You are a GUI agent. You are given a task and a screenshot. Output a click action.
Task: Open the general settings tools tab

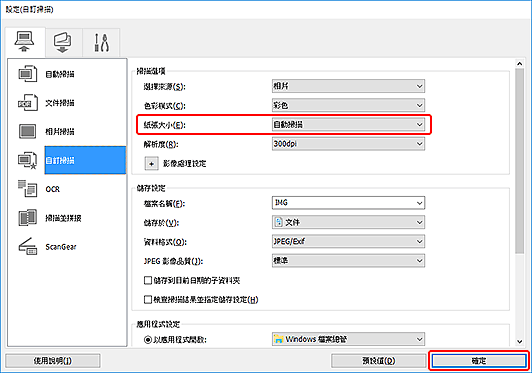click(x=101, y=42)
